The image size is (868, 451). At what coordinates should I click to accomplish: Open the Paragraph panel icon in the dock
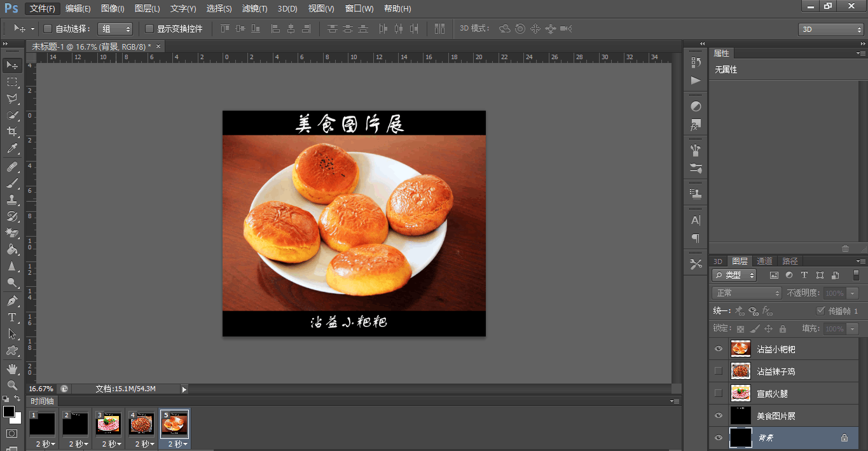coord(695,239)
